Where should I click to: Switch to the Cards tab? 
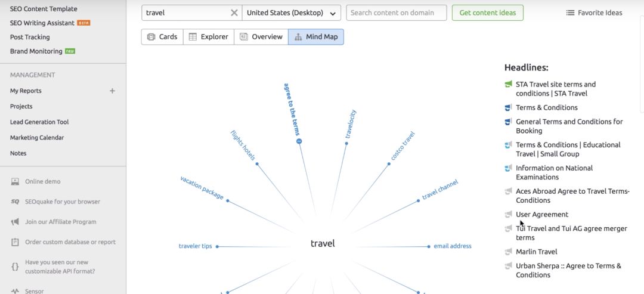pyautogui.click(x=162, y=36)
